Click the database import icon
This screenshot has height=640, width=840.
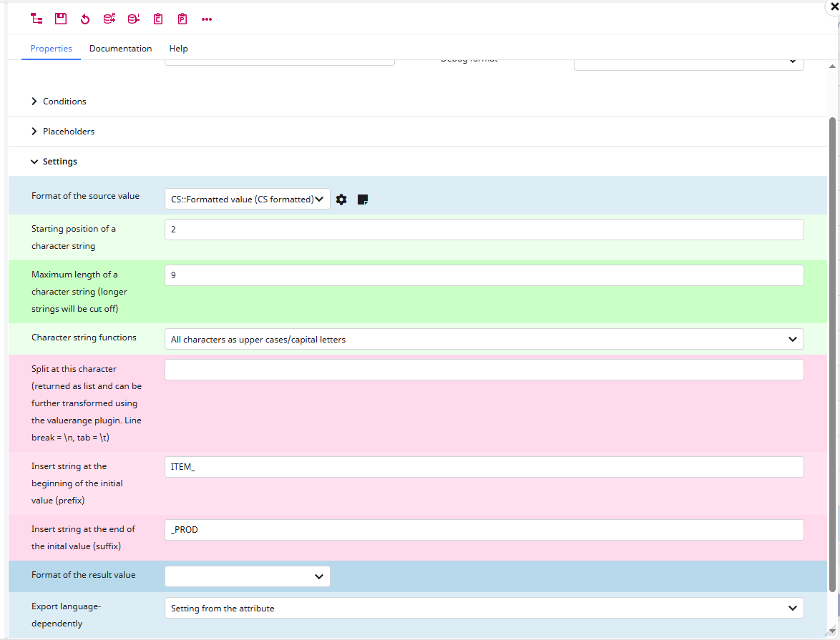(133, 19)
